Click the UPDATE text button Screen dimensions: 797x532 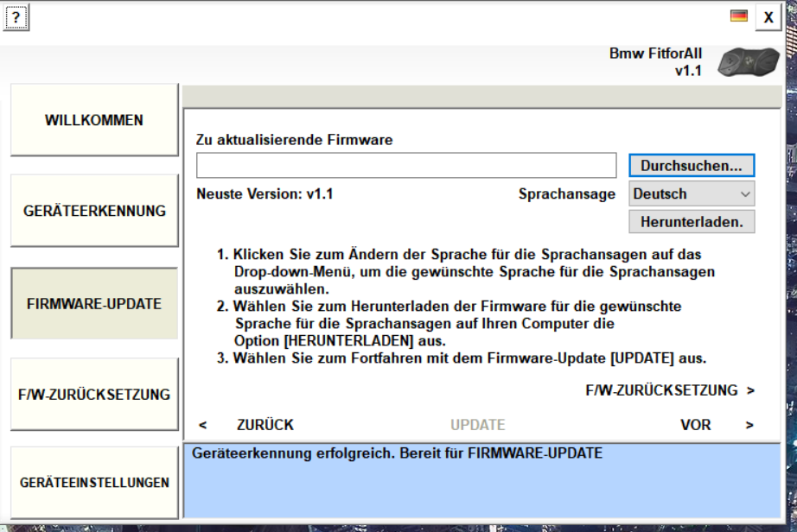pyautogui.click(x=477, y=425)
